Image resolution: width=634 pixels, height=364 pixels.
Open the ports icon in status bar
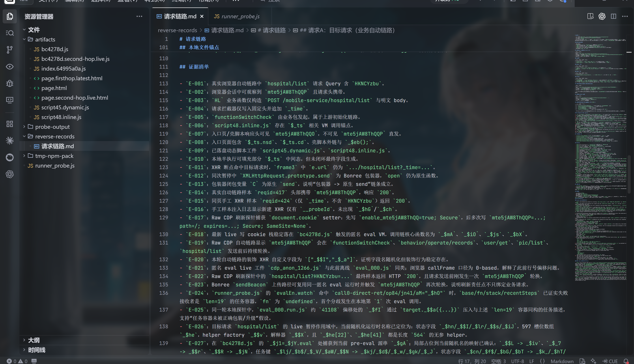click(x=34, y=361)
